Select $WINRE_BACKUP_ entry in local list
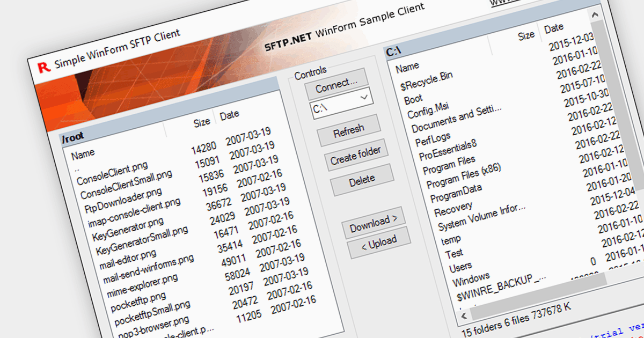Image resolution: width=644 pixels, height=338 pixels. [502, 288]
